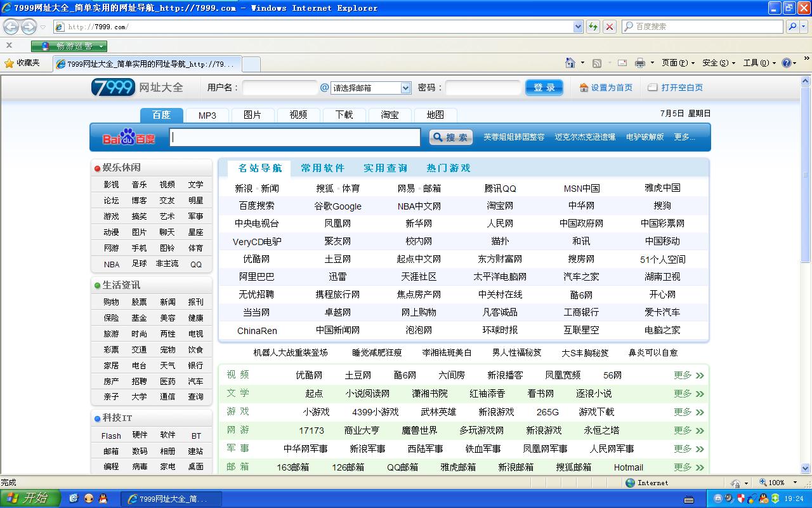The width and height of the screenshot is (812, 508).
Task: Switch to the 热门游戏 tab
Action: [x=449, y=168]
